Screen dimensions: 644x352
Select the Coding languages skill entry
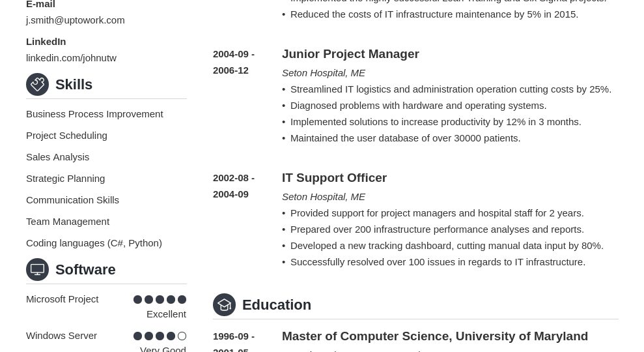pyautogui.click(x=94, y=243)
